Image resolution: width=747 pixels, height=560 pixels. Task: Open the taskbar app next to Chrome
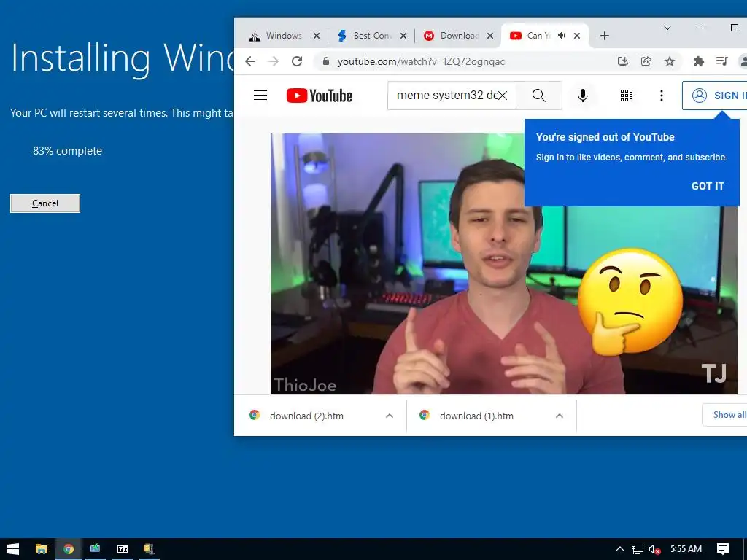click(96, 549)
